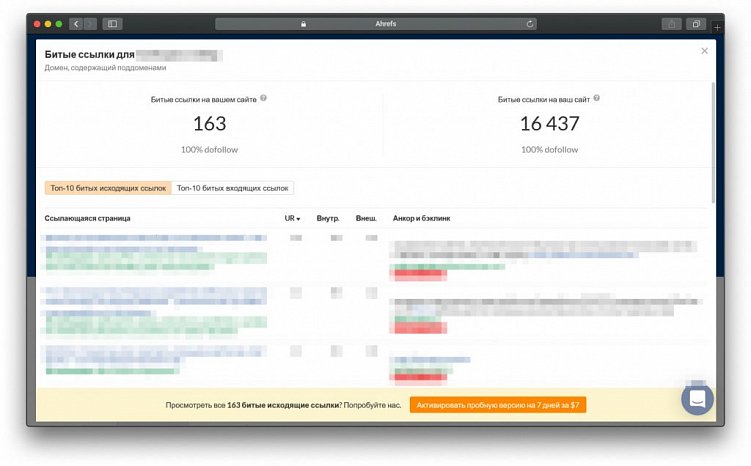Click the Safari forward navigation arrow
Screen dimensions: 751x466
90,24
